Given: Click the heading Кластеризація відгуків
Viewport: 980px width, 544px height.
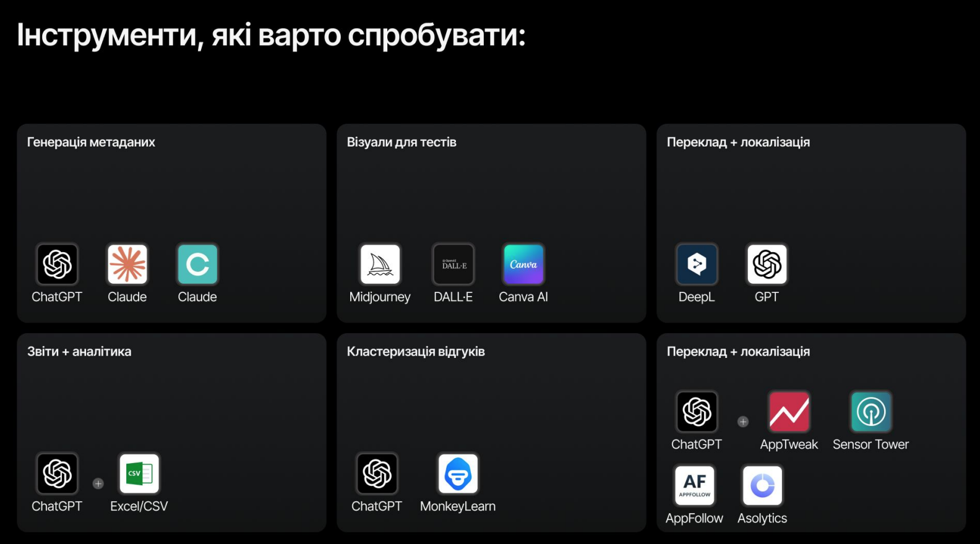Looking at the screenshot, I should click(416, 352).
